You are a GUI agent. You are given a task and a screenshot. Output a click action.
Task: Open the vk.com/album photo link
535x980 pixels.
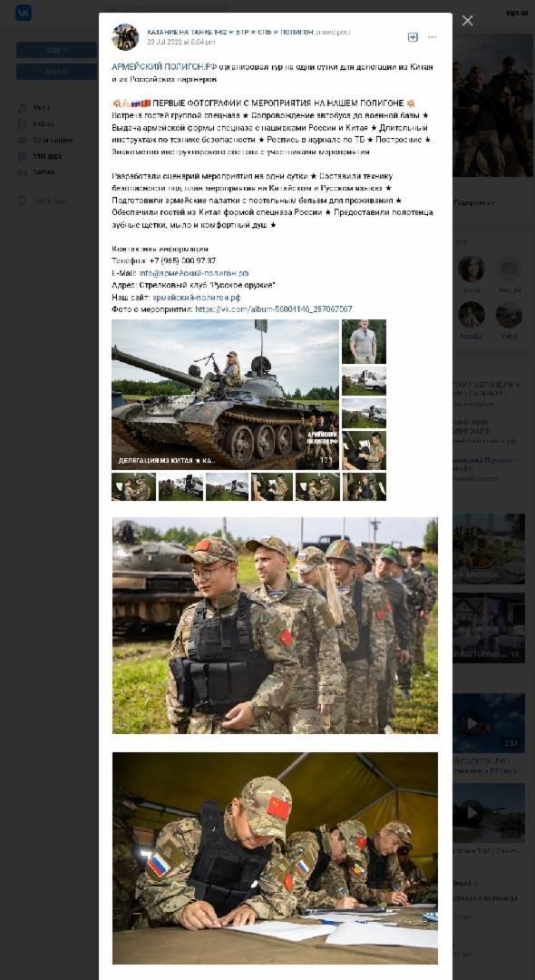coord(274,309)
